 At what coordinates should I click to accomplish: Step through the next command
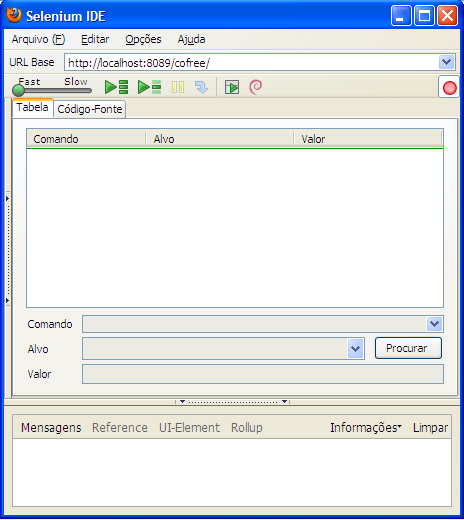click(201, 87)
